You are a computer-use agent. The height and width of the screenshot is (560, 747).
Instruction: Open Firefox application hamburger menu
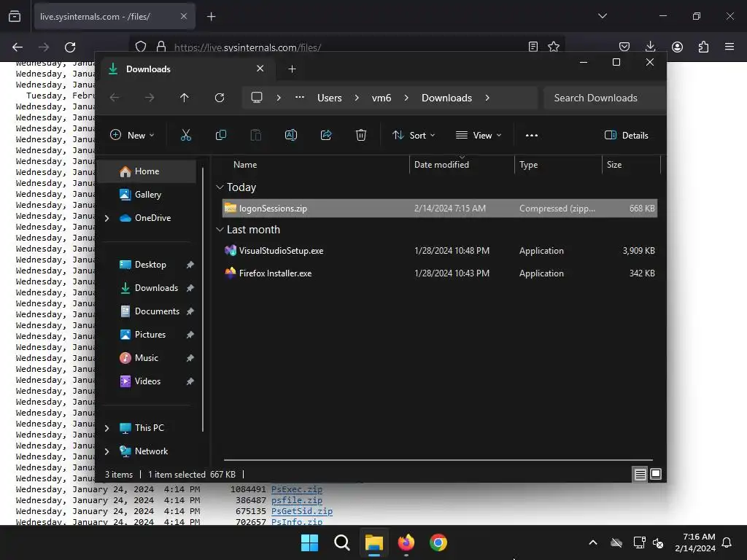tap(729, 47)
